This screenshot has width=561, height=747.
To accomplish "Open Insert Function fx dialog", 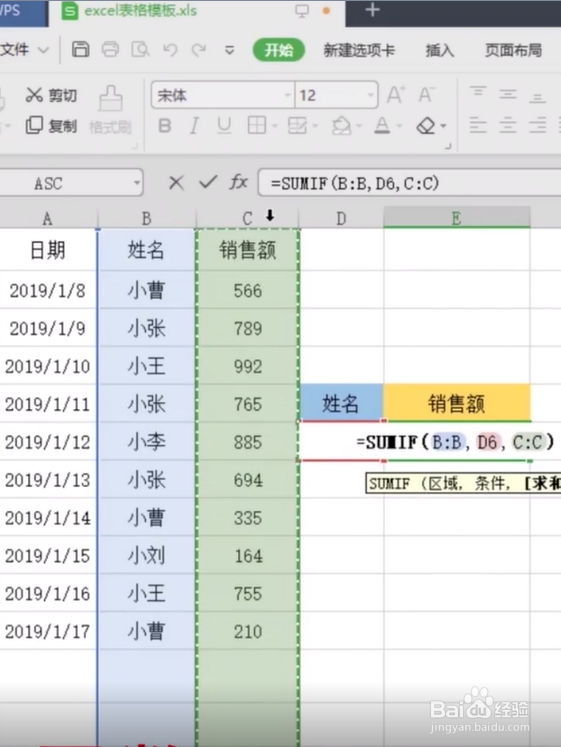I will 239,182.
